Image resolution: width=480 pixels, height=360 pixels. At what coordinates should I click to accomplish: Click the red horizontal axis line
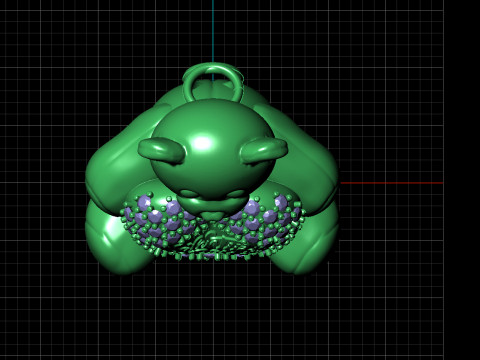click(392, 183)
